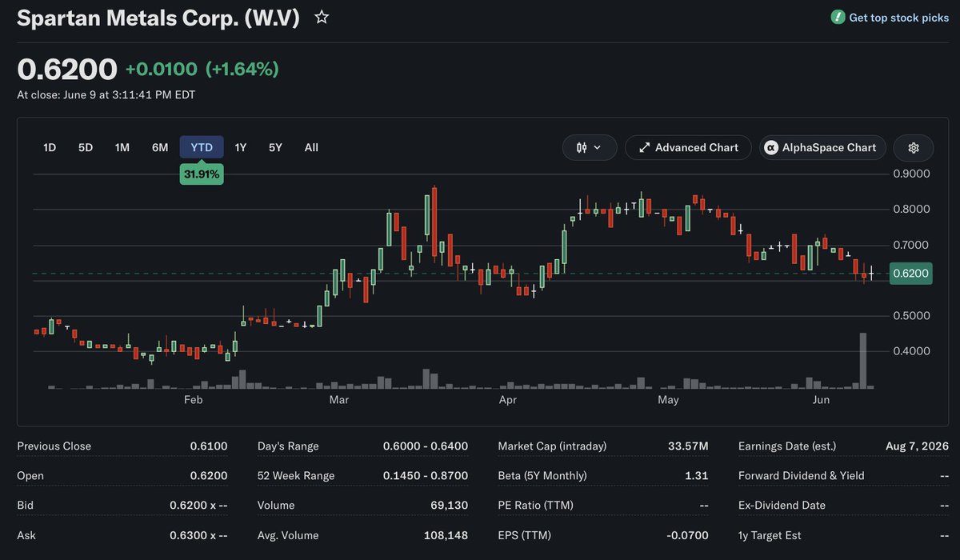Select the YTD range tab
Viewport: 960px width, 560px height.
click(202, 147)
